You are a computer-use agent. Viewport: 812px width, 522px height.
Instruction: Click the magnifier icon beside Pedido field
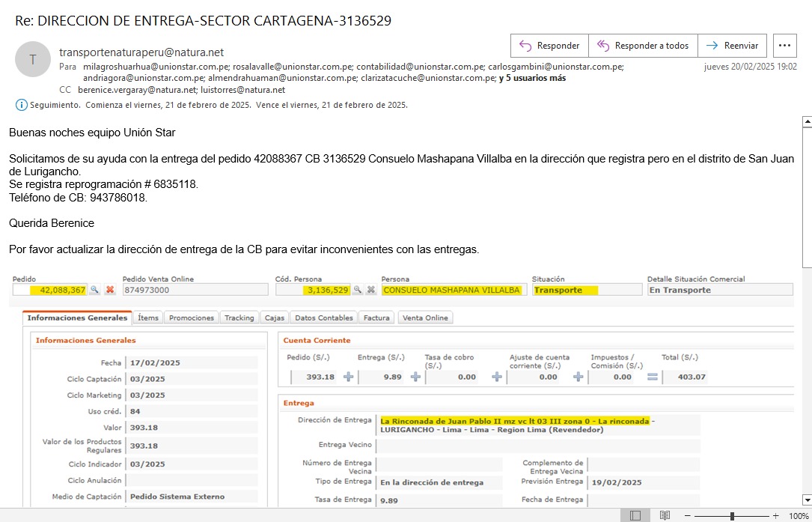pyautogui.click(x=95, y=290)
